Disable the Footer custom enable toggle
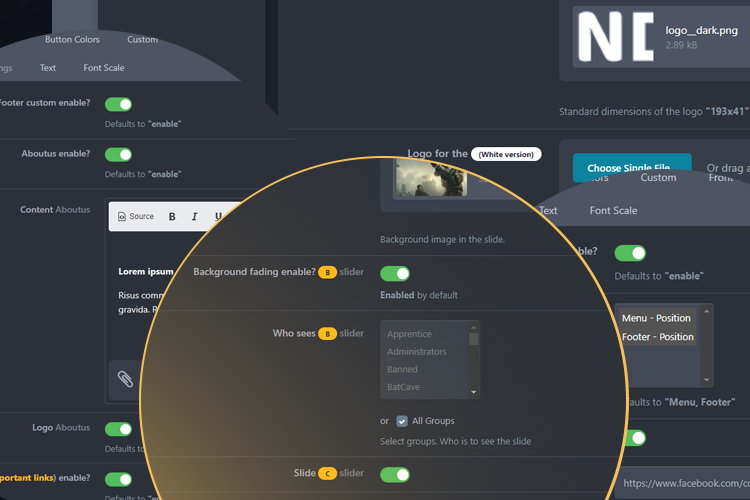 (119, 104)
